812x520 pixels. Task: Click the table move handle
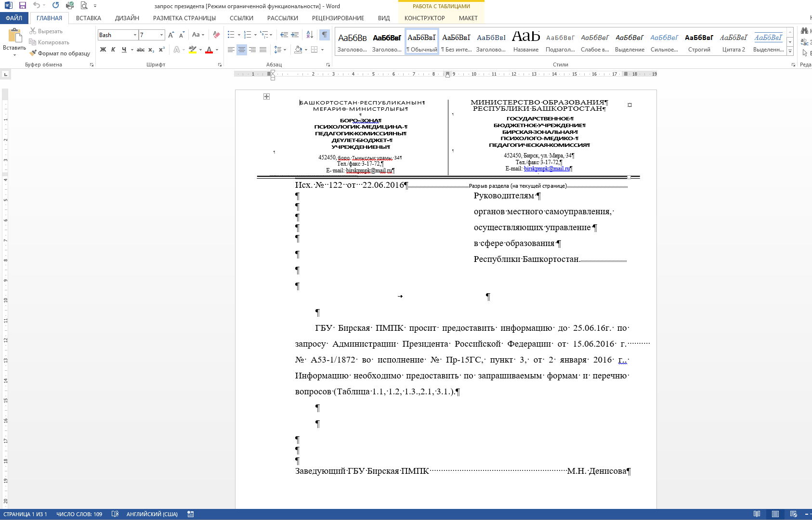266,97
